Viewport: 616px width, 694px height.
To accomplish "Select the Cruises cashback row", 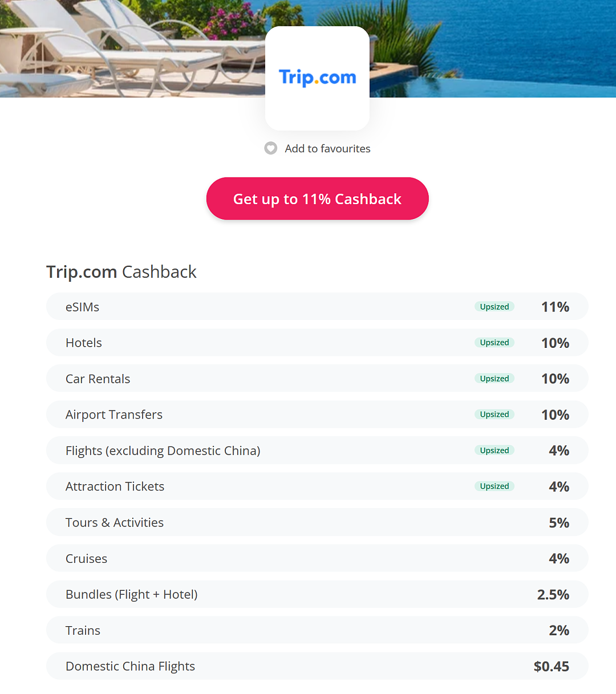I will [x=317, y=558].
